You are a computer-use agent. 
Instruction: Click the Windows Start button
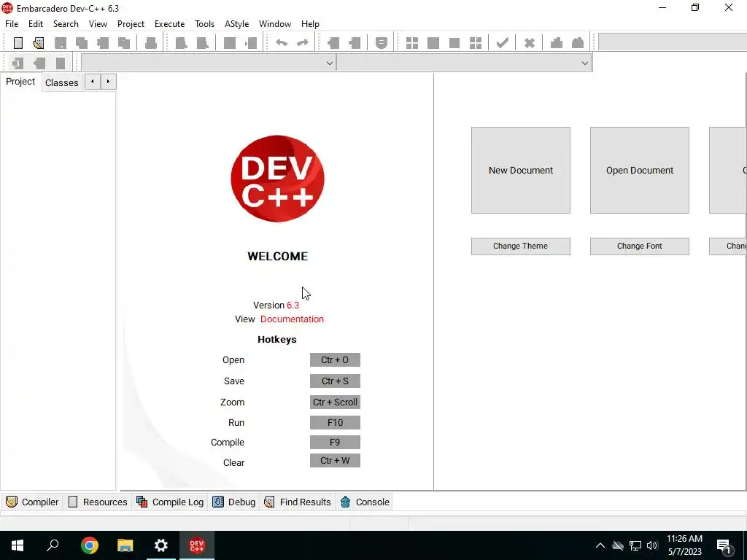(x=18, y=545)
